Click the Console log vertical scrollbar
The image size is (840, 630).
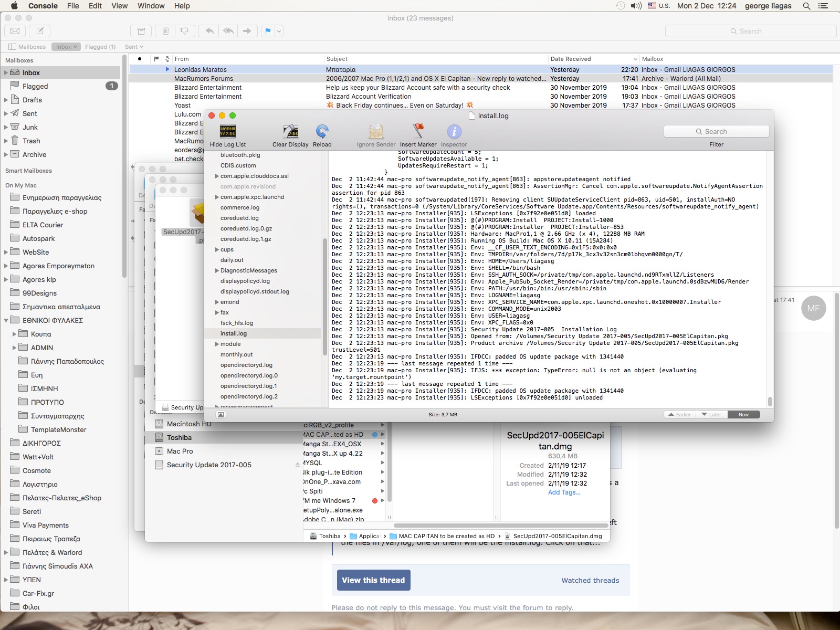point(770,402)
